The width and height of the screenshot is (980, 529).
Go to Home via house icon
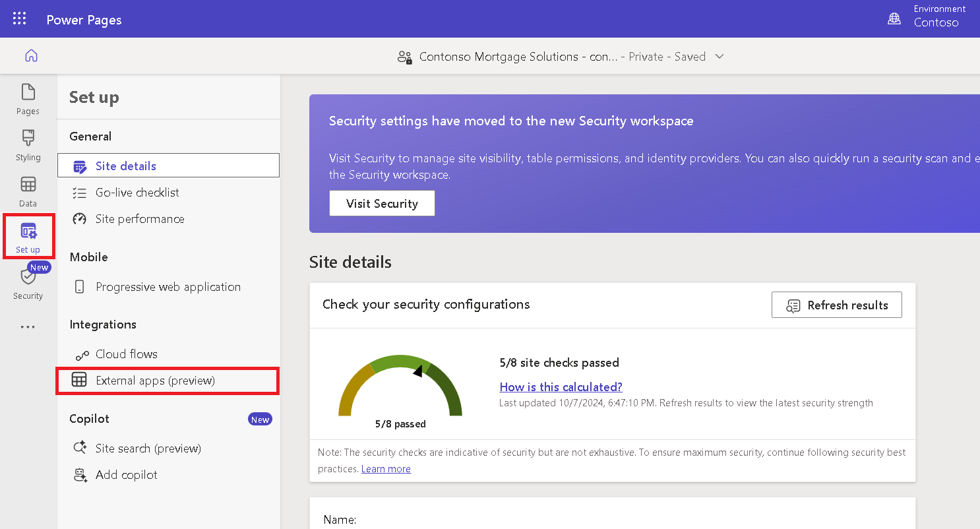(x=31, y=56)
